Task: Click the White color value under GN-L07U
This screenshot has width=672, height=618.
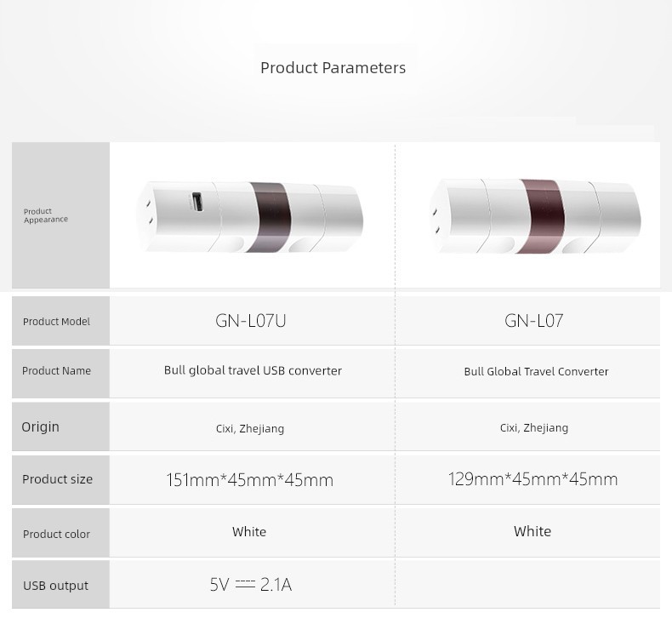Action: [249, 532]
